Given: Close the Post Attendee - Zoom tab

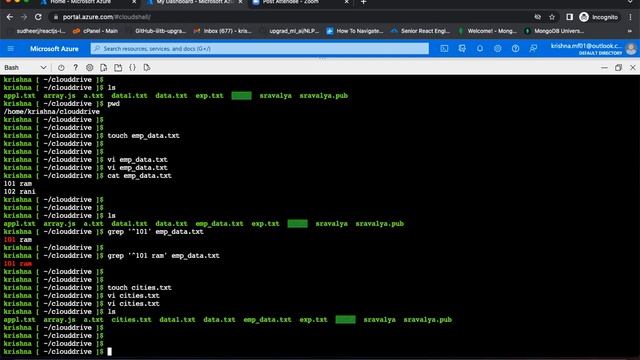Looking at the screenshot, I should tap(347, 2).
